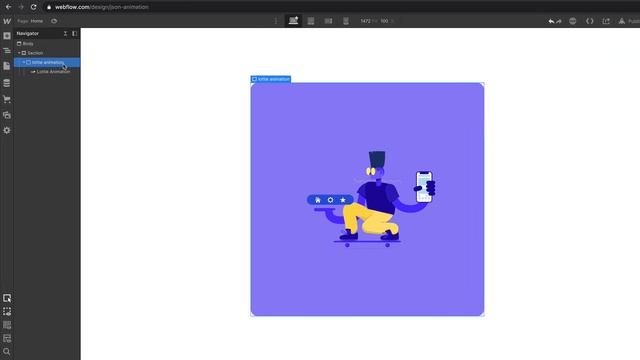Viewport: 640px width, 360px height.
Task: Open the search magnifier
Action: [x=7, y=351]
